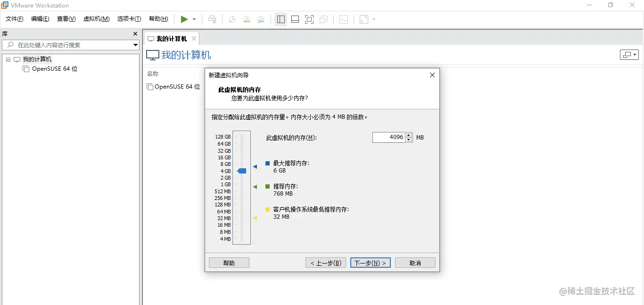Open the 帮助(H) menu
This screenshot has width=644, height=305.
pyautogui.click(x=158, y=19)
